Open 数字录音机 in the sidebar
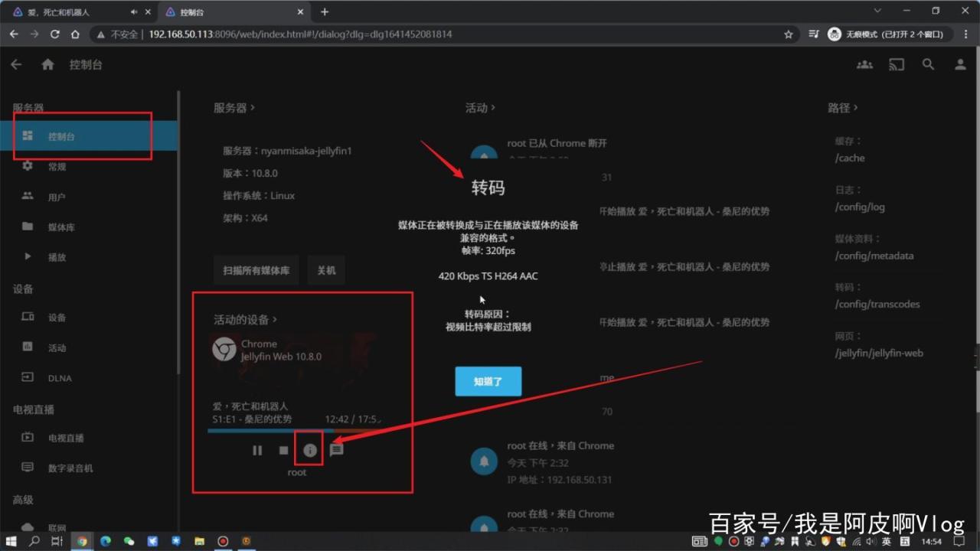 tap(89, 468)
